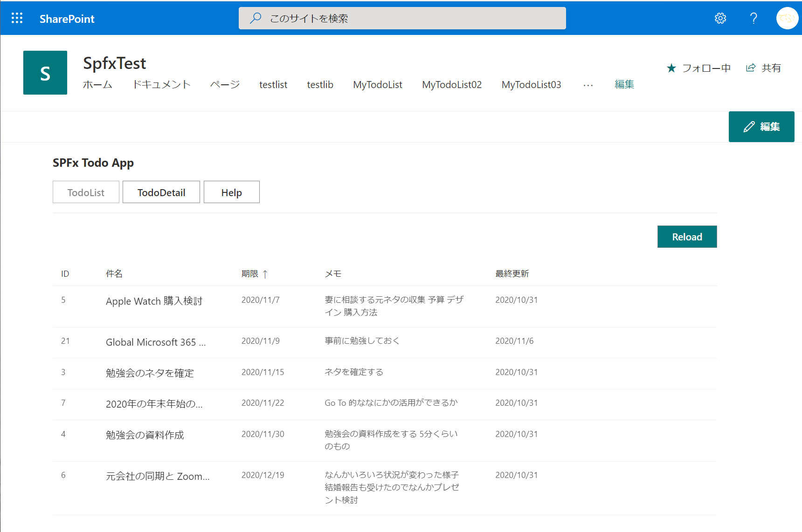The image size is (802, 532).
Task: Open the SharePoint settings gear
Action: click(720, 18)
